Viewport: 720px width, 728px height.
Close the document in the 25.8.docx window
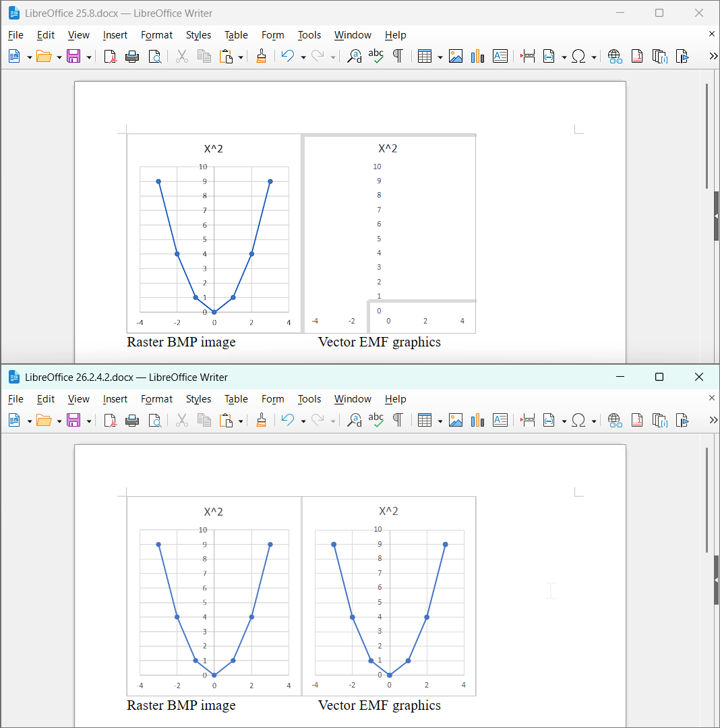coord(712,34)
